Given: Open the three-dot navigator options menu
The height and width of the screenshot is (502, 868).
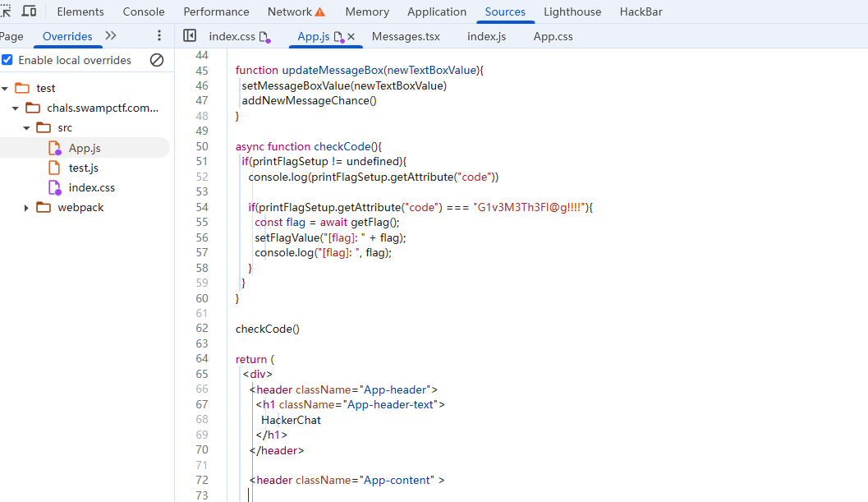Looking at the screenshot, I should [x=159, y=36].
